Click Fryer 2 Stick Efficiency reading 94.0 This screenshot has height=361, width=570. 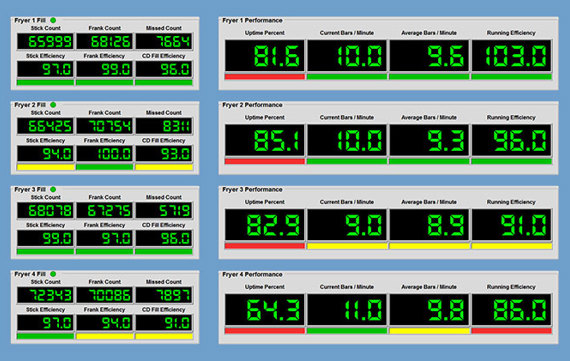[45, 154]
